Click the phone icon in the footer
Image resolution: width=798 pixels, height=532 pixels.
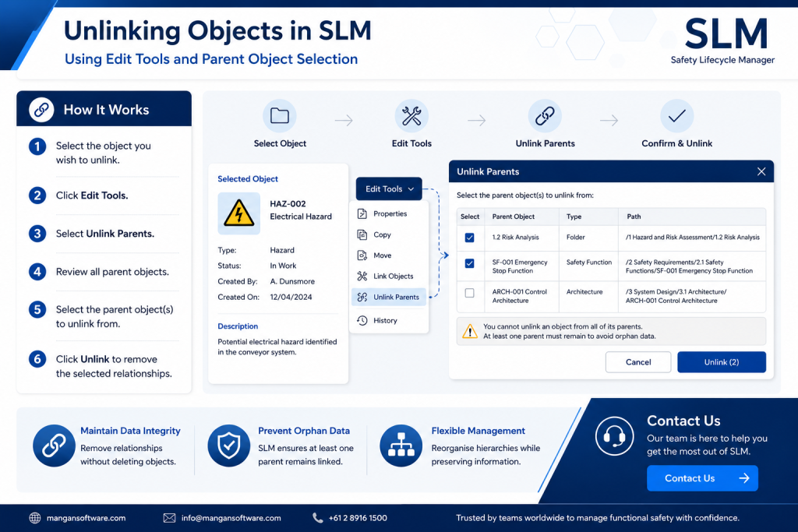coord(318,518)
